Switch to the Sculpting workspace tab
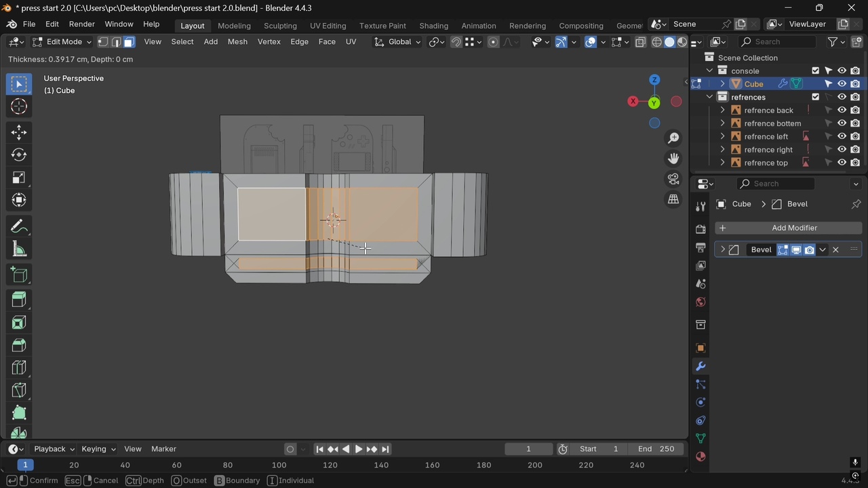 click(280, 26)
